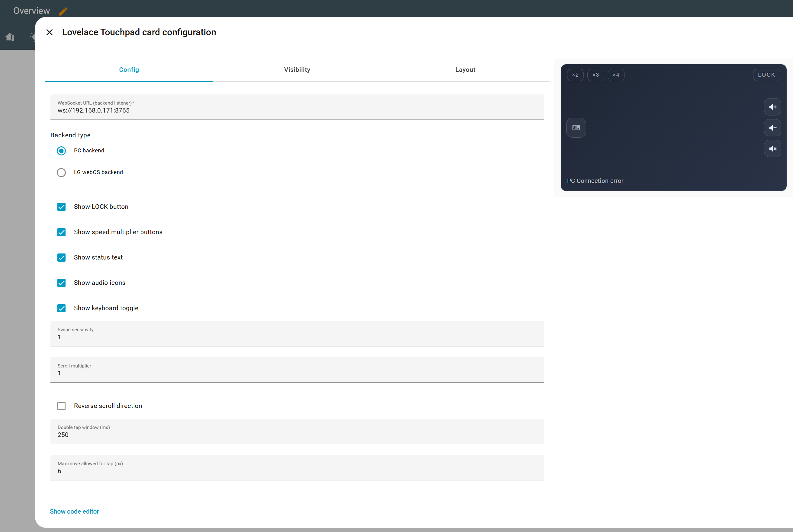Click the LOCK button in the touchpad preview
The image size is (793, 532).
(x=766, y=75)
